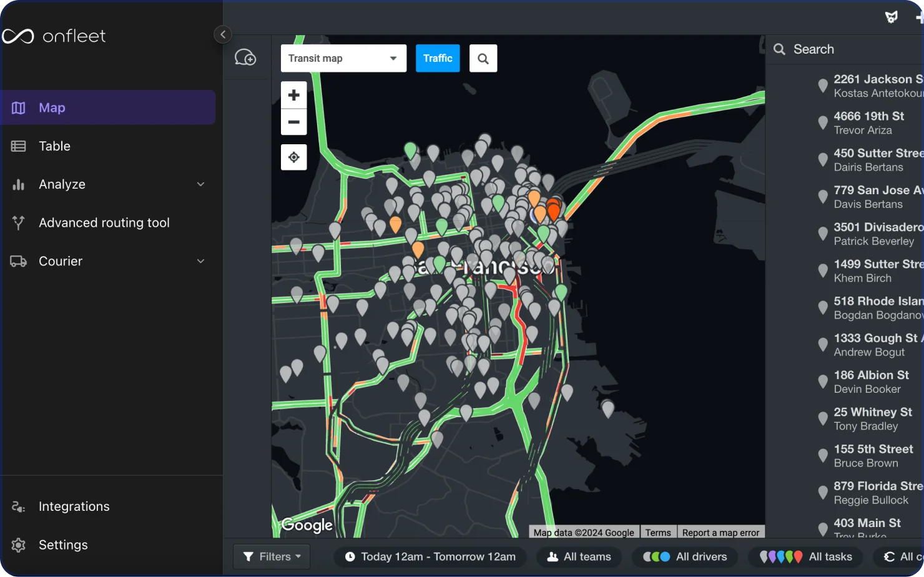Zoom in on the map with the plus button
Screen dimensions: 924x577
(x=293, y=95)
